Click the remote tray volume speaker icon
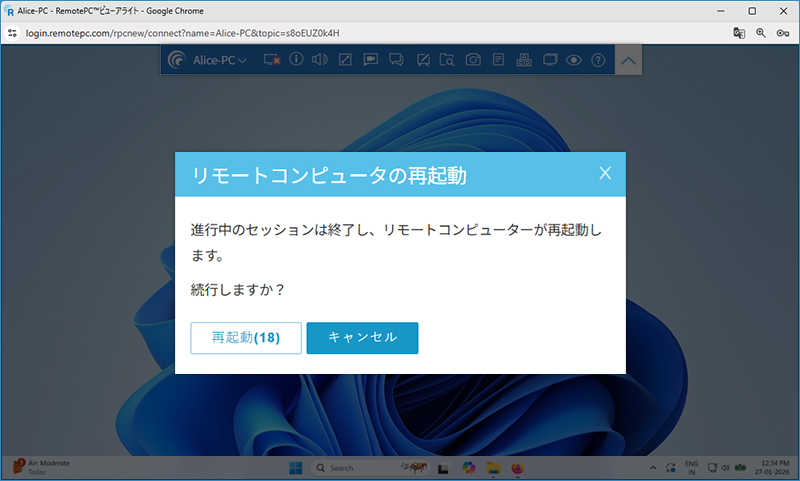800x481 pixels. click(725, 468)
